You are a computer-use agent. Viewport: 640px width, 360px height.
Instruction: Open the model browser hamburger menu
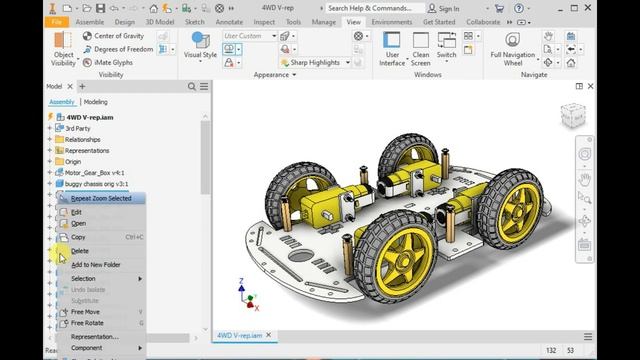click(204, 87)
